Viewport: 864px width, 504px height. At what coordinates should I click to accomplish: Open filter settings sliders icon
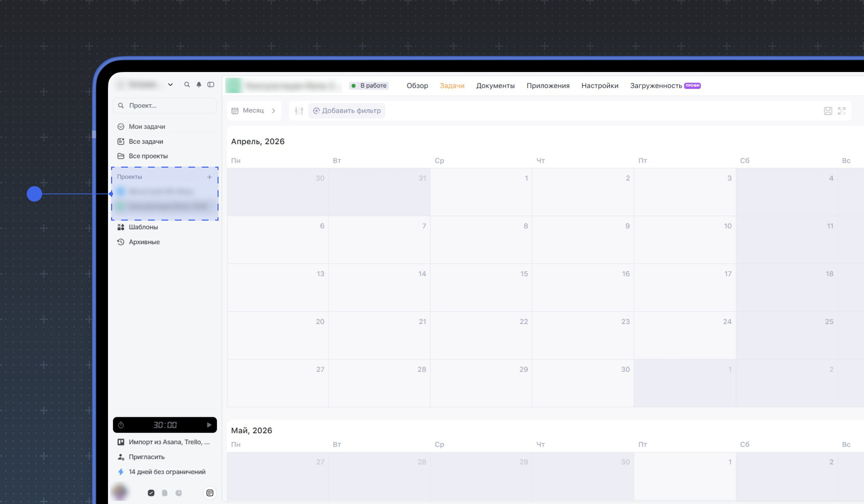pos(299,111)
